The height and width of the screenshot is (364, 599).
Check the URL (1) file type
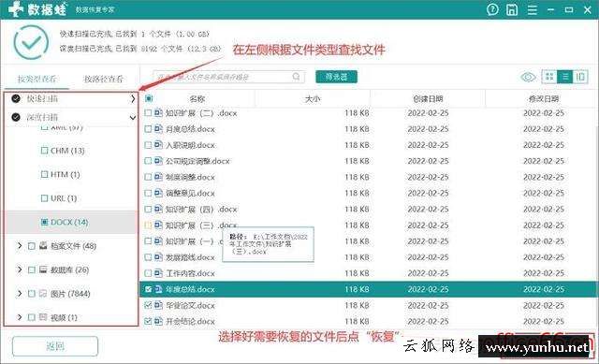pyautogui.click(x=44, y=198)
